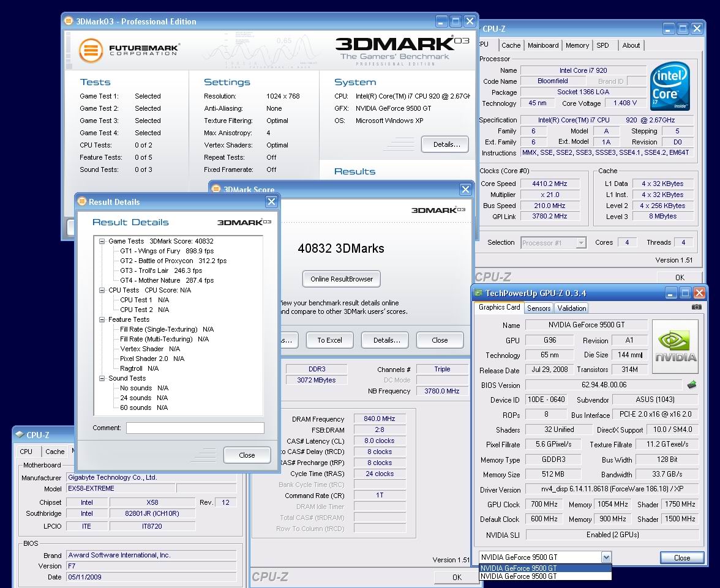
Task: Open the GPU selection dropdown in GPU-Z
Action: coord(606,557)
